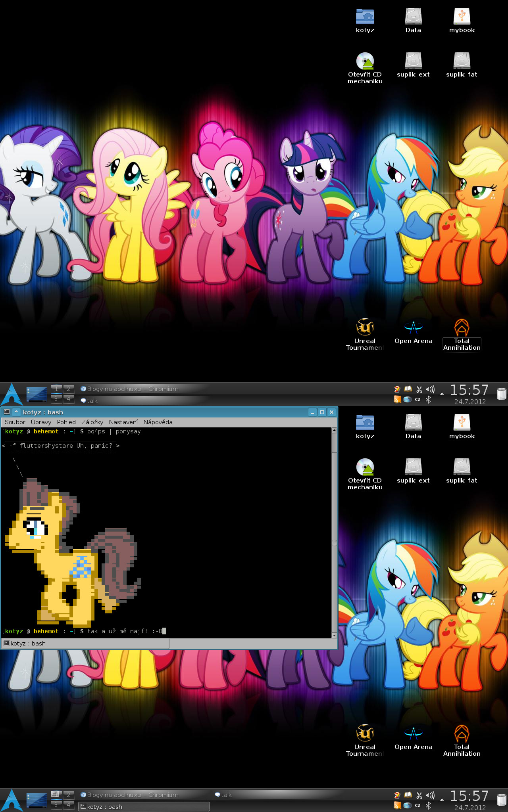This screenshot has width=508, height=812.
Task: Switch to Blogy na abclinuxu Chromium in top panel
Action: coord(145,389)
